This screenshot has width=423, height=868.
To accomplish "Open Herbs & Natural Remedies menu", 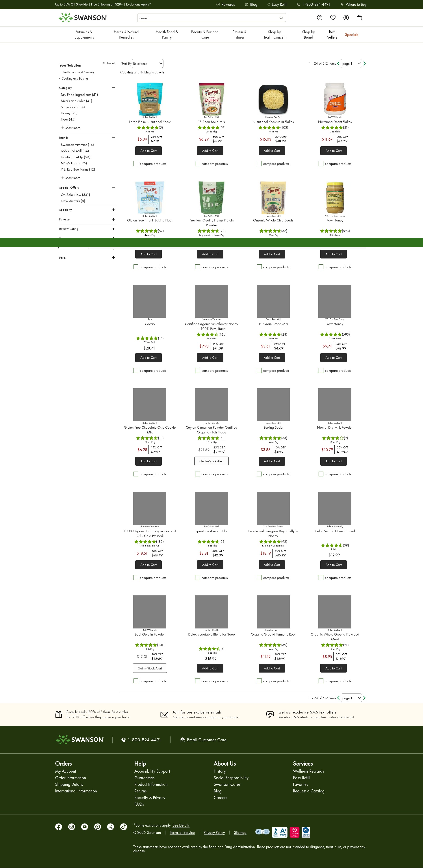I will [126, 35].
